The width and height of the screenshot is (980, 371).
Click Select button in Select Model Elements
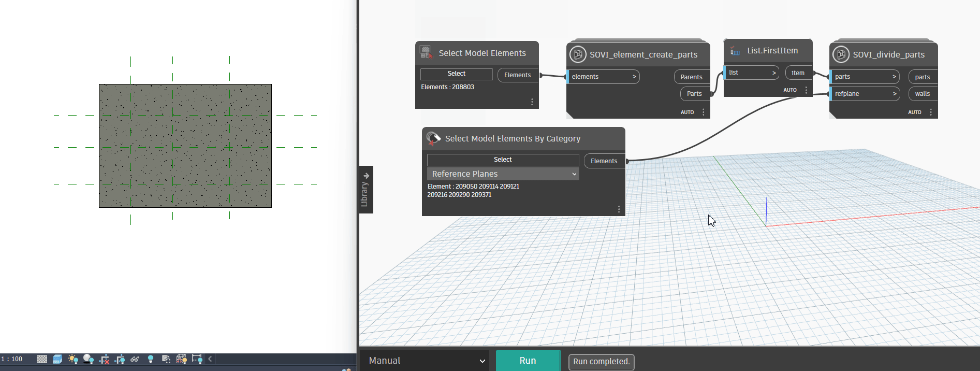tap(456, 74)
